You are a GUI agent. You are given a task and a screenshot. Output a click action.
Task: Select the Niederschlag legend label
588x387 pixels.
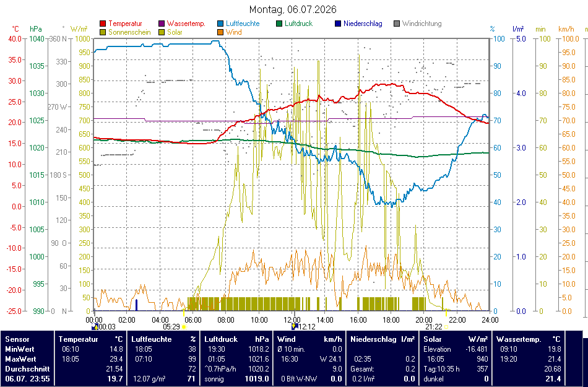pyautogui.click(x=363, y=24)
